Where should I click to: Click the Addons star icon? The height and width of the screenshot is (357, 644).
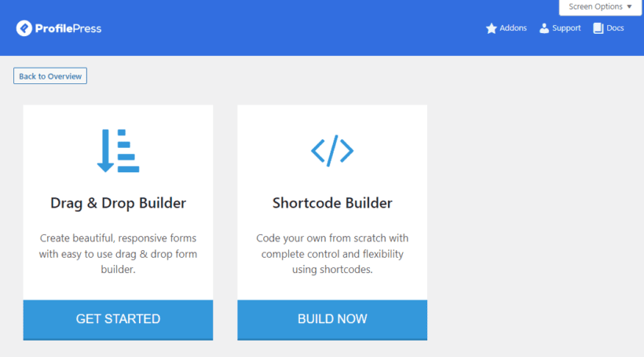[x=491, y=28]
